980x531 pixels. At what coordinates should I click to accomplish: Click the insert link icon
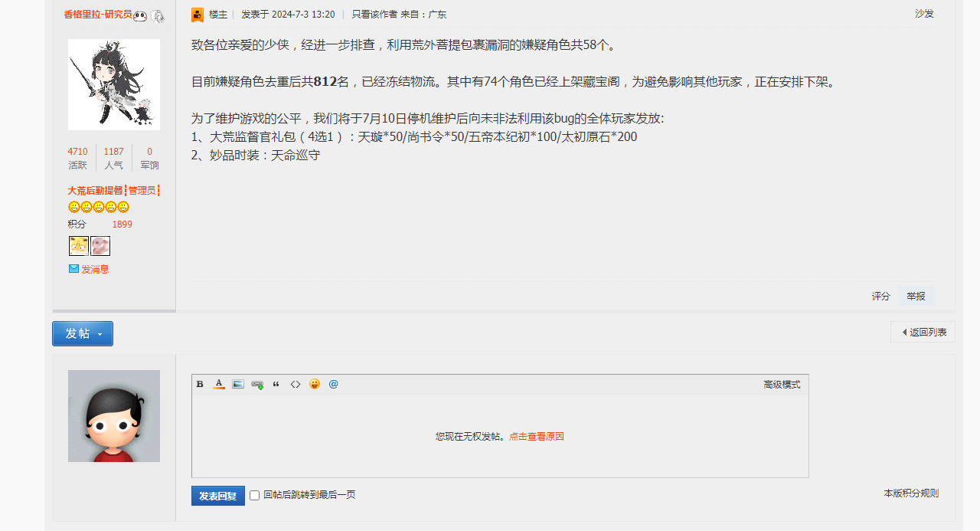tap(257, 385)
